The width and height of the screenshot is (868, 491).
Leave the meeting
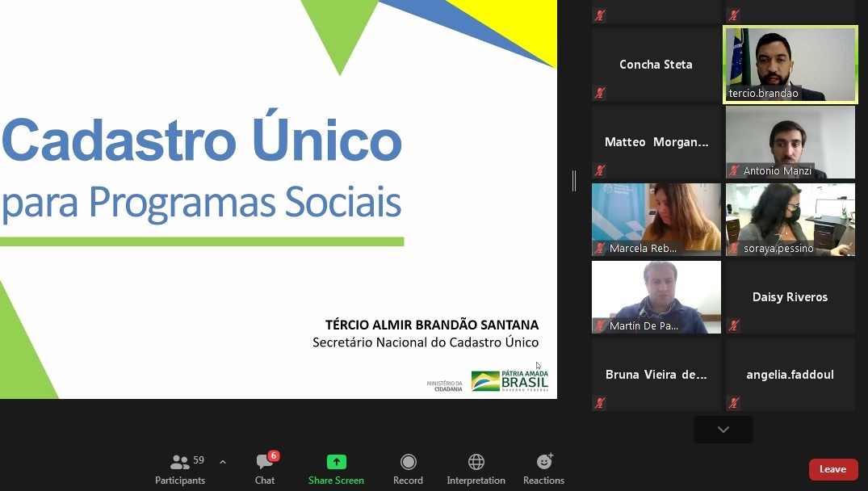[833, 469]
